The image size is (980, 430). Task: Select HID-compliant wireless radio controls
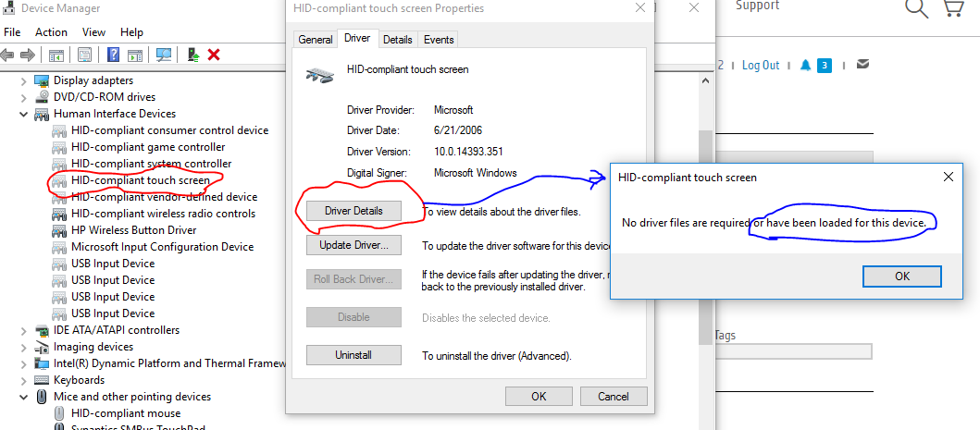163,213
